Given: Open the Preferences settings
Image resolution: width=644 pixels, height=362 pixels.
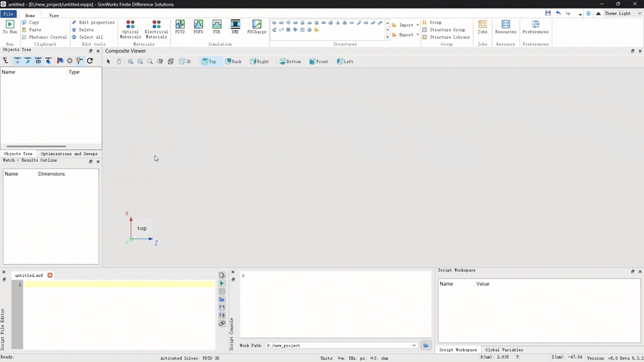Looking at the screenshot, I should click(x=535, y=27).
